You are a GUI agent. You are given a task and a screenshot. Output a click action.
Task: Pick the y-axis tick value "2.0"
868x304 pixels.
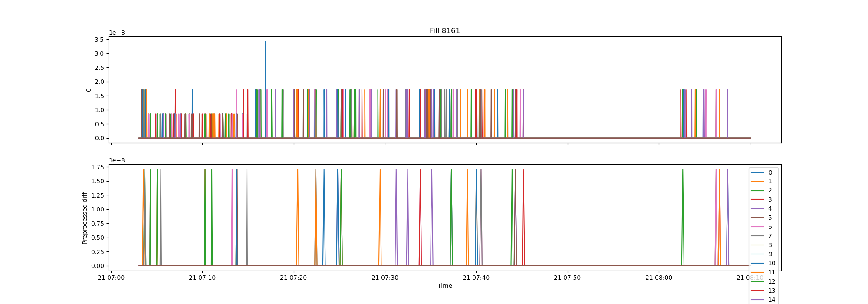click(x=99, y=82)
